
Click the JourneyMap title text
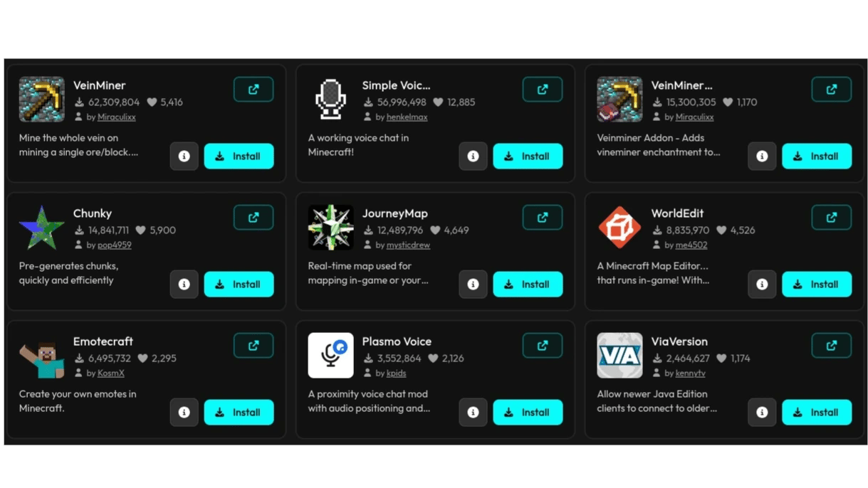(395, 213)
